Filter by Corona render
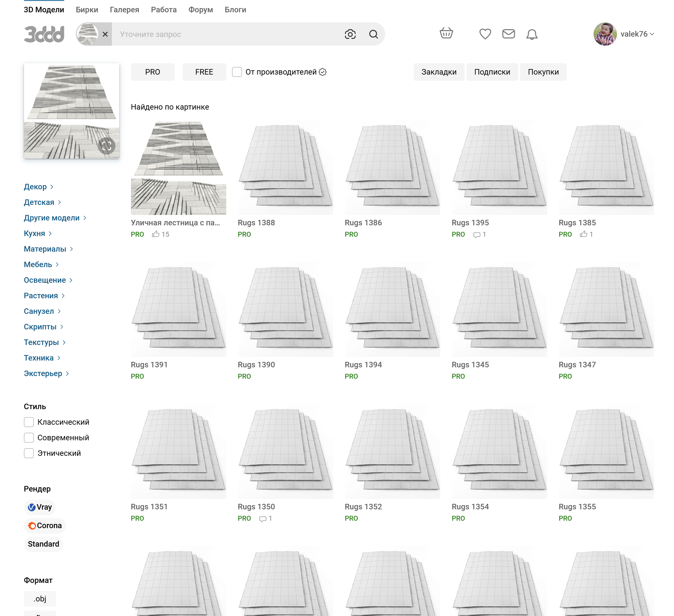 click(45, 525)
